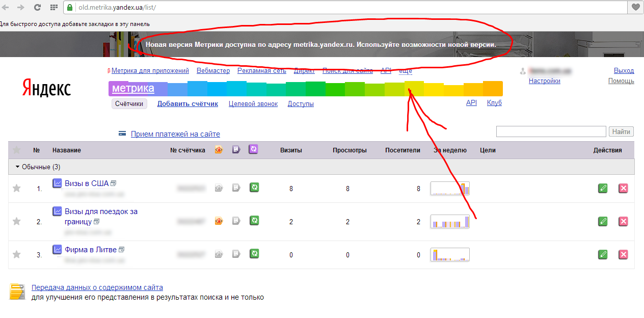The width and height of the screenshot is (644, 318).
Task: Open the weekly sparkline chart for Фирма в Литве
Action: [450, 254]
